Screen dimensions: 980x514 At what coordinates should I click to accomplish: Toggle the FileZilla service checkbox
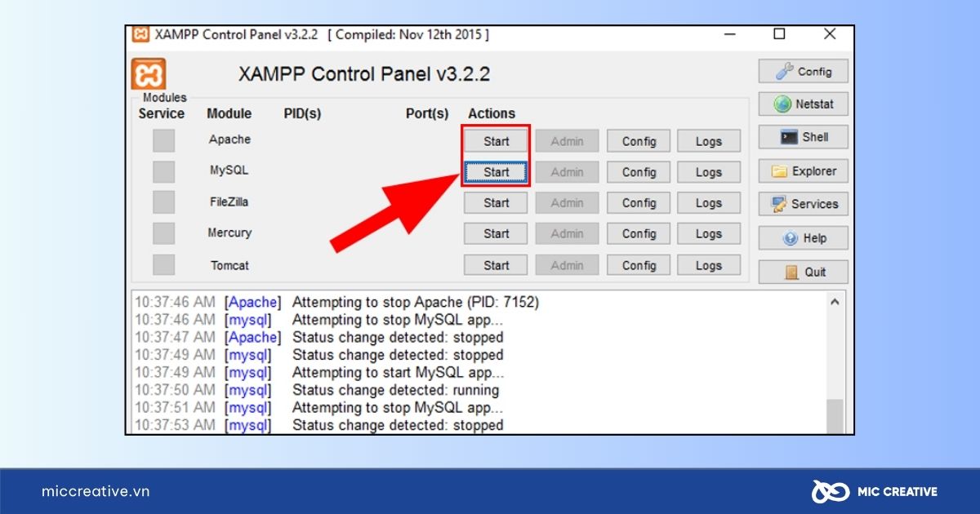[163, 202]
